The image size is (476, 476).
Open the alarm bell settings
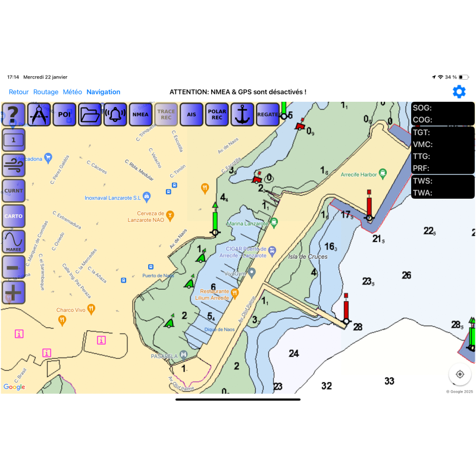point(115,114)
